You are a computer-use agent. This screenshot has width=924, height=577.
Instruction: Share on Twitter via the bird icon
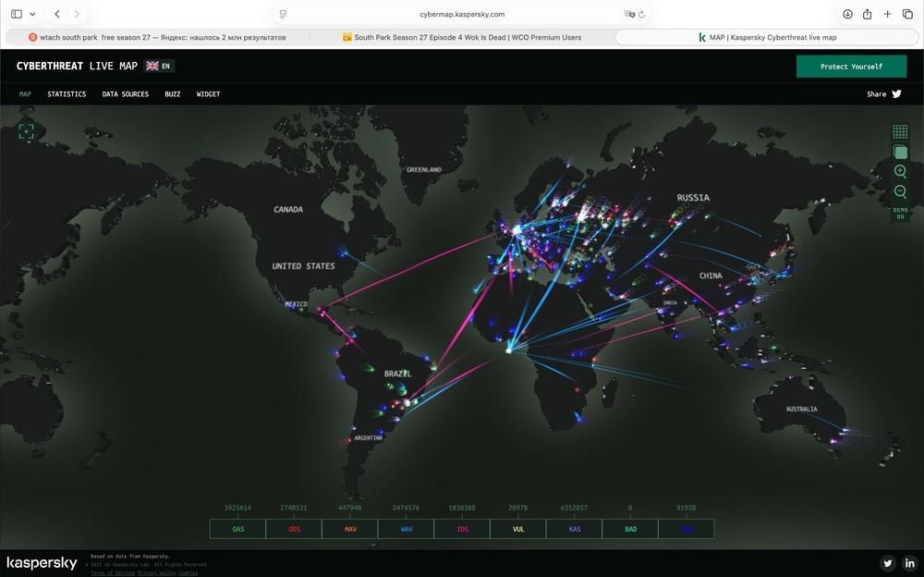click(896, 93)
